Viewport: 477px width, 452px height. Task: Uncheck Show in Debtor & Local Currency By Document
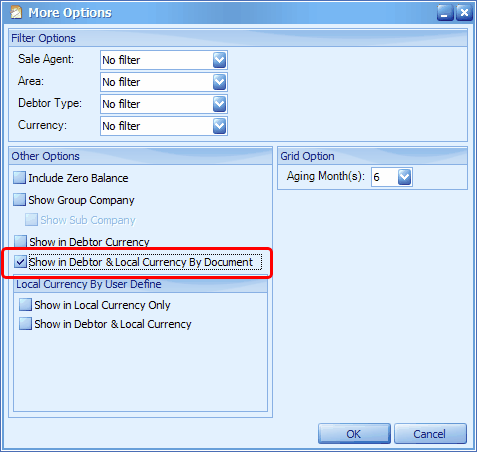[20, 262]
